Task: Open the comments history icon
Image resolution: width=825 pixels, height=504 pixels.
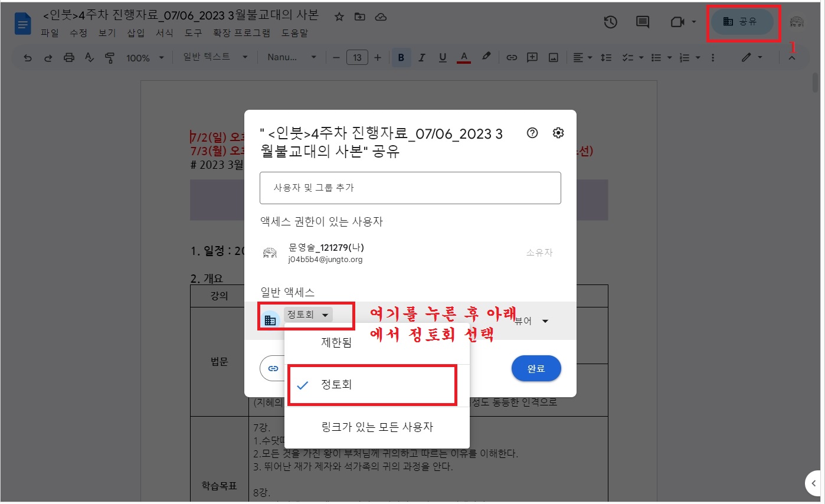Action: pyautogui.click(x=643, y=22)
